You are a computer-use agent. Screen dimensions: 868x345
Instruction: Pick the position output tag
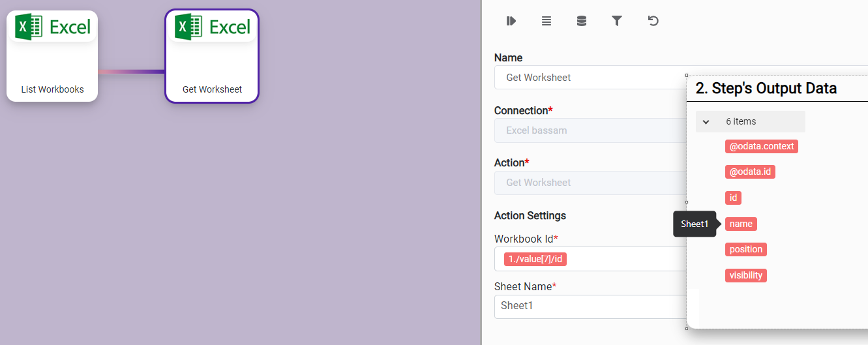click(x=745, y=249)
